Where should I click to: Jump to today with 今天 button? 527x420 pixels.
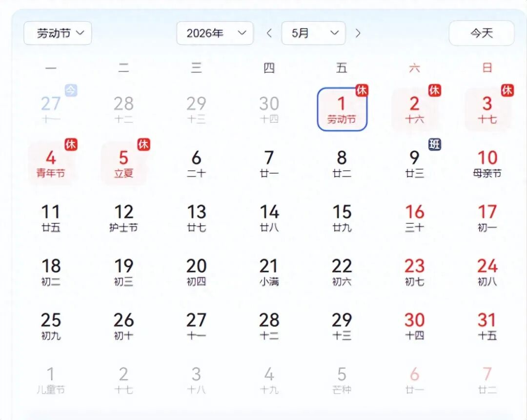click(x=481, y=33)
